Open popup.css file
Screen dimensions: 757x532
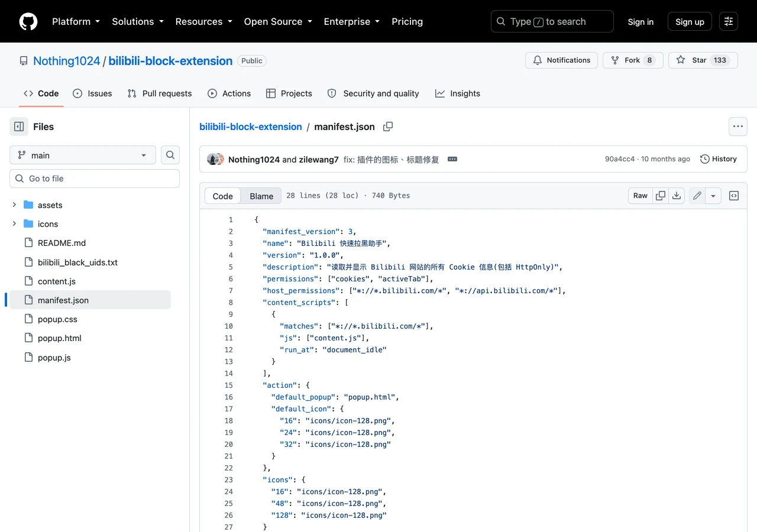(57, 319)
